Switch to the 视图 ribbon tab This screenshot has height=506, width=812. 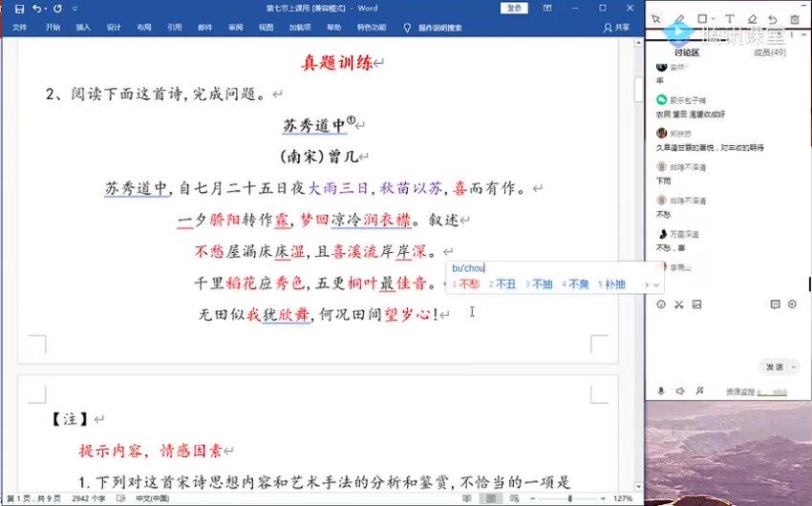(x=267, y=28)
